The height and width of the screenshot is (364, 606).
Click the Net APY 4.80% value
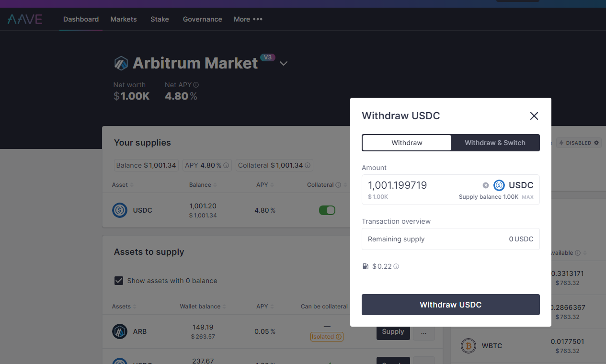181,96
